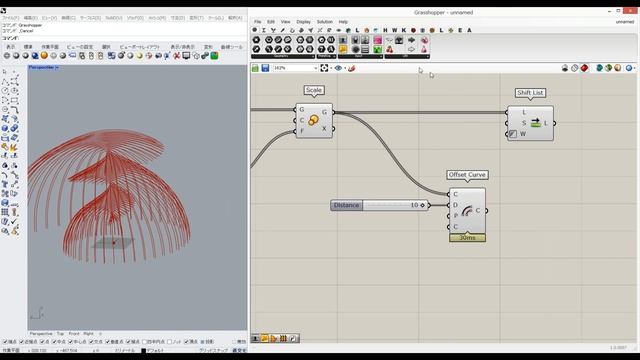
Task: Select the 曲線ツール toolbar tab in Rhino
Action: [231, 47]
